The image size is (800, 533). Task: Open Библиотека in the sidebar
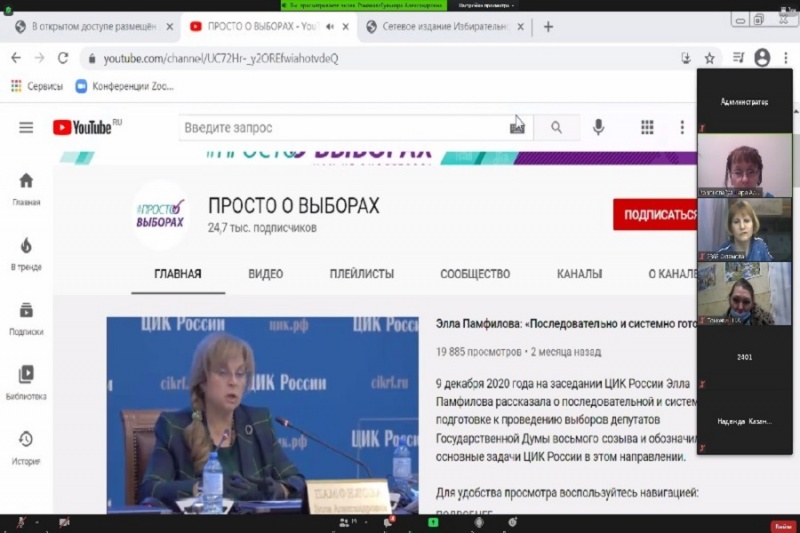point(26,383)
